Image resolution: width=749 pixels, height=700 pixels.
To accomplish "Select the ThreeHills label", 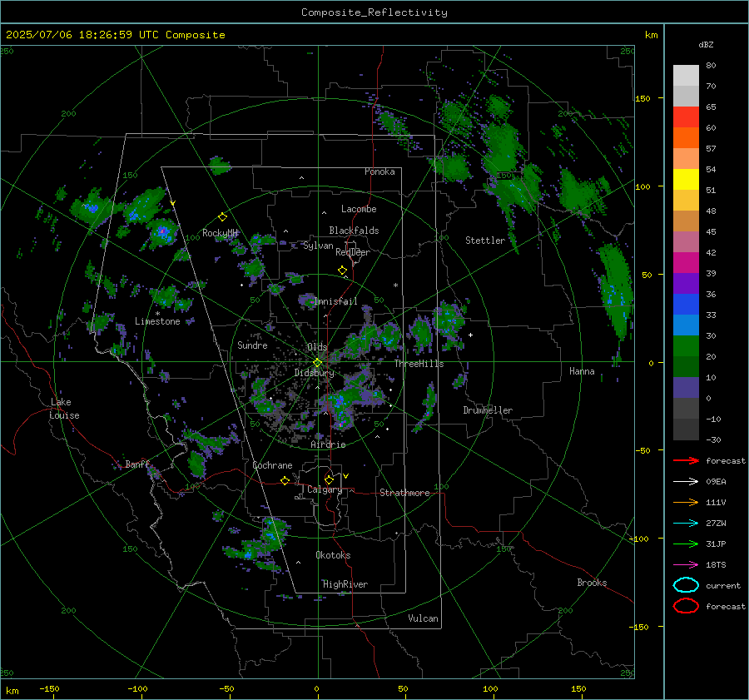I will [x=419, y=364].
